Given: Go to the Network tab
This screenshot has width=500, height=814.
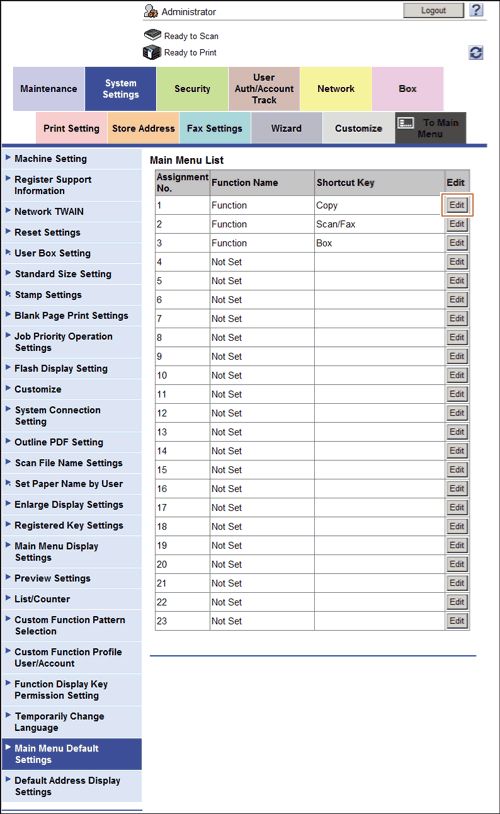Looking at the screenshot, I should [x=336, y=89].
